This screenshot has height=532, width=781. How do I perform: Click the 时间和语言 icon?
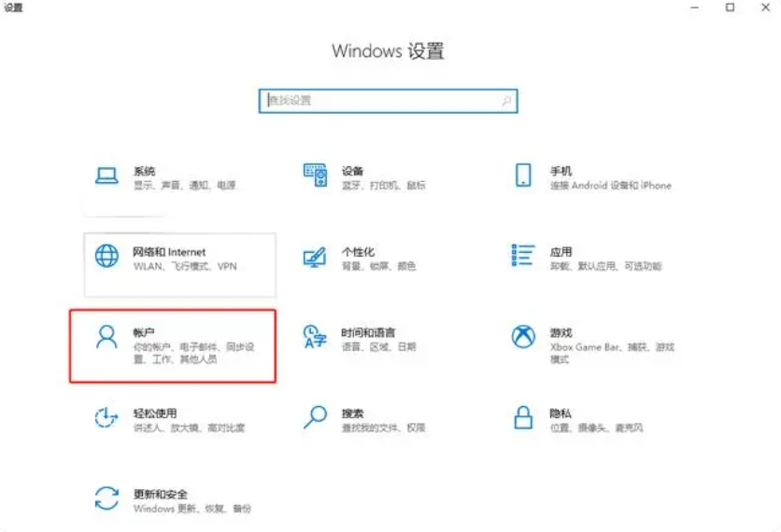316,337
